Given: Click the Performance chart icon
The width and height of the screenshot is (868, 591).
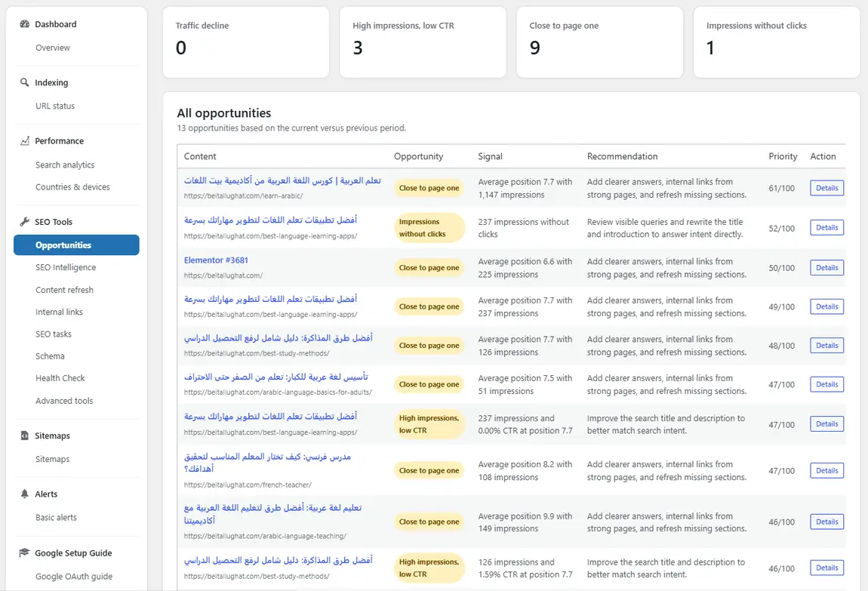Looking at the screenshot, I should coord(24,140).
